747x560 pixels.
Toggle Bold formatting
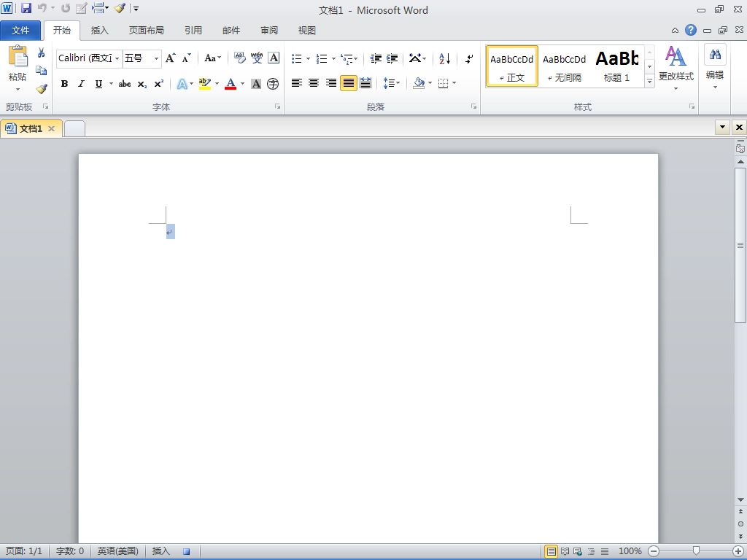[64, 84]
